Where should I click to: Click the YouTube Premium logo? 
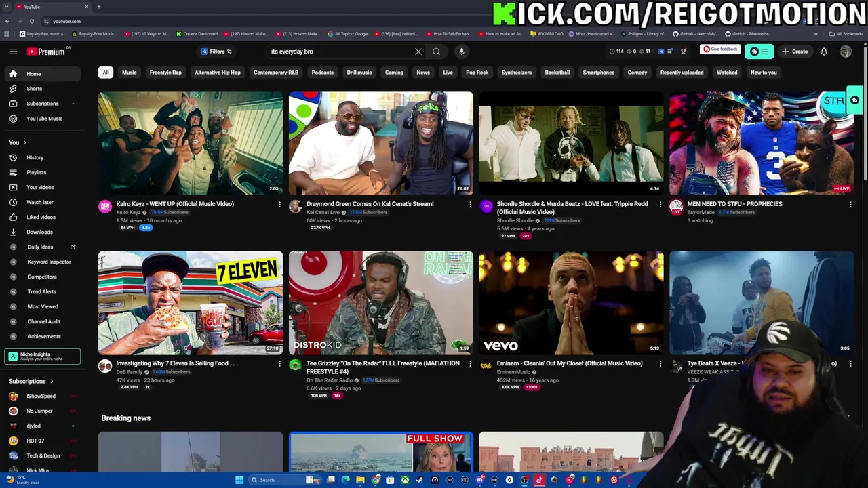coord(46,52)
